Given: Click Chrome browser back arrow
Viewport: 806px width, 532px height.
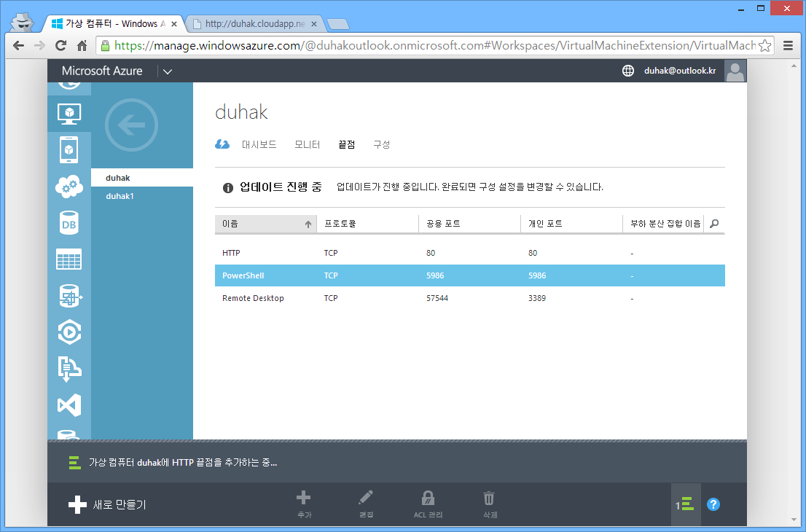Looking at the screenshot, I should pyautogui.click(x=18, y=46).
